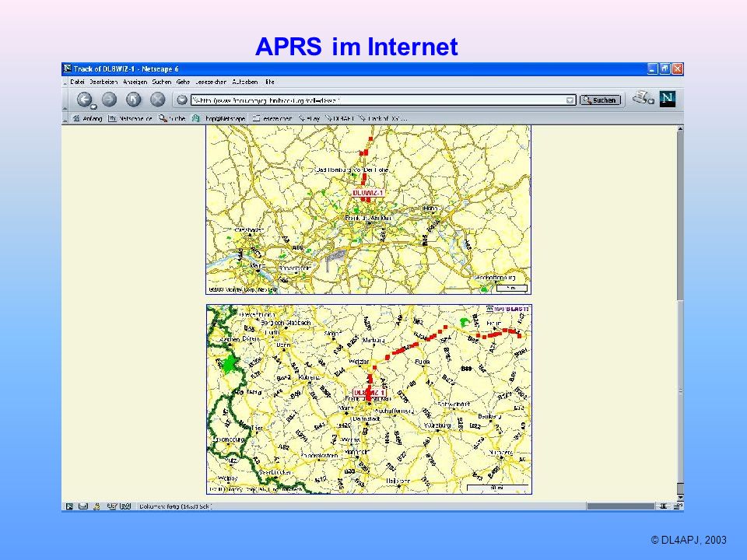
Task: Click the Suchen button beside the address field
Action: (600, 100)
